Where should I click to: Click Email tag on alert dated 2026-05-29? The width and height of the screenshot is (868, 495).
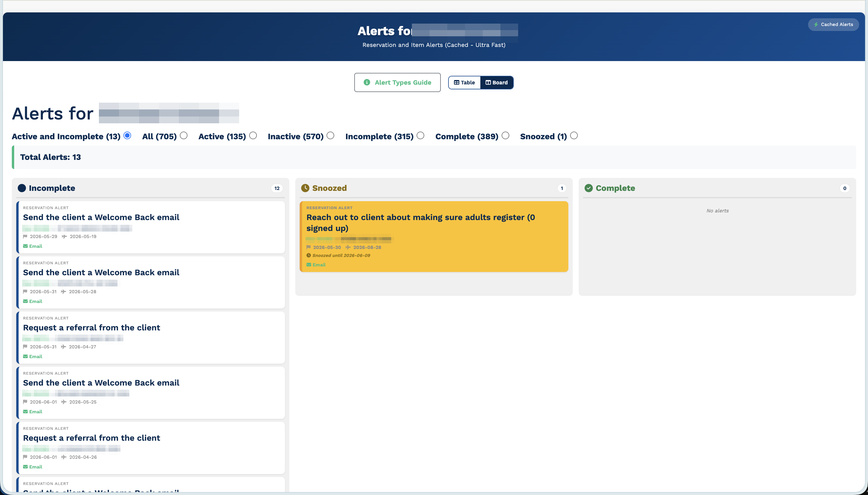pos(33,246)
